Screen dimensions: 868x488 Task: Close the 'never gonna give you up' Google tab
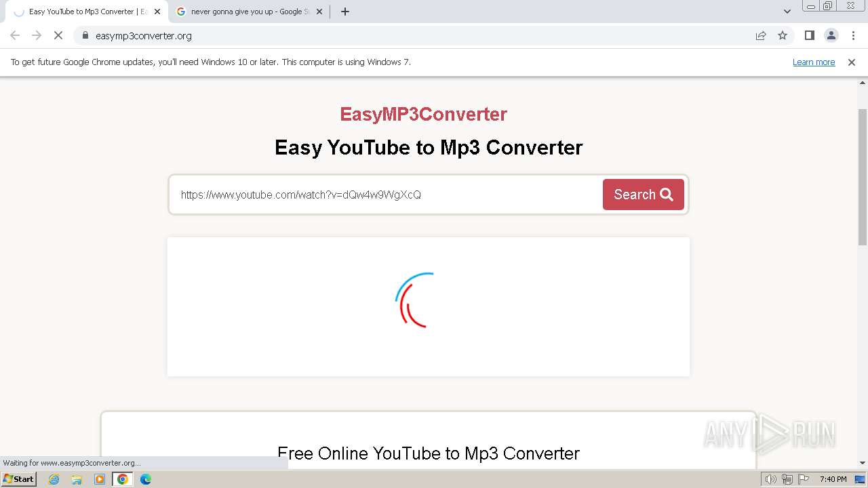point(319,12)
